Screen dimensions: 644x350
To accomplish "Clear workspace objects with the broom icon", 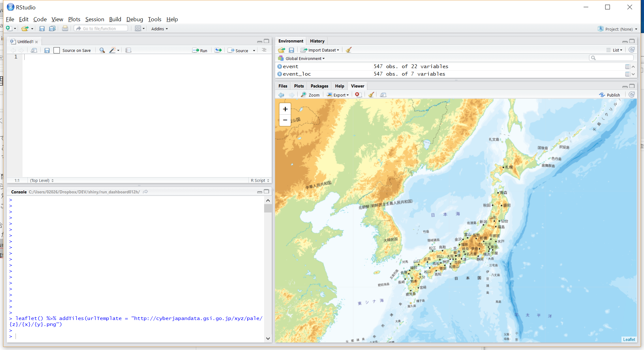I will click(x=349, y=50).
